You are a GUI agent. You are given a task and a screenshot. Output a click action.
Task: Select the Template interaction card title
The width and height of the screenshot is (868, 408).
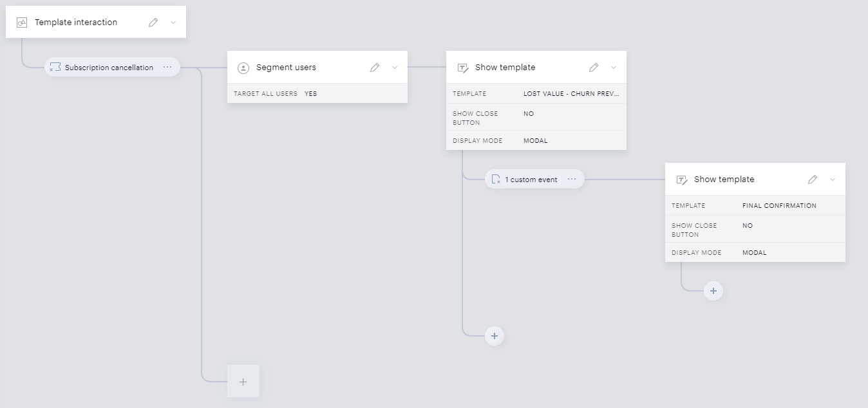(x=76, y=23)
